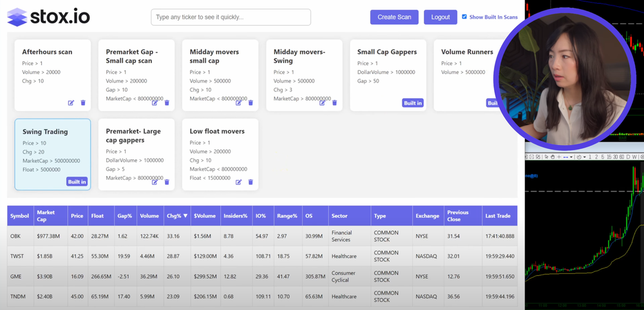Viewport: 644px width, 310px height.
Task: Click the clock icon in chart toolbar
Action: [x=579, y=157]
